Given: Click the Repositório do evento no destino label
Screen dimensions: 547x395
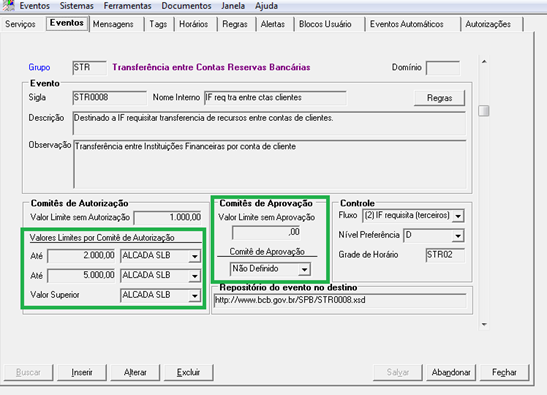Looking at the screenshot, I should [288, 288].
